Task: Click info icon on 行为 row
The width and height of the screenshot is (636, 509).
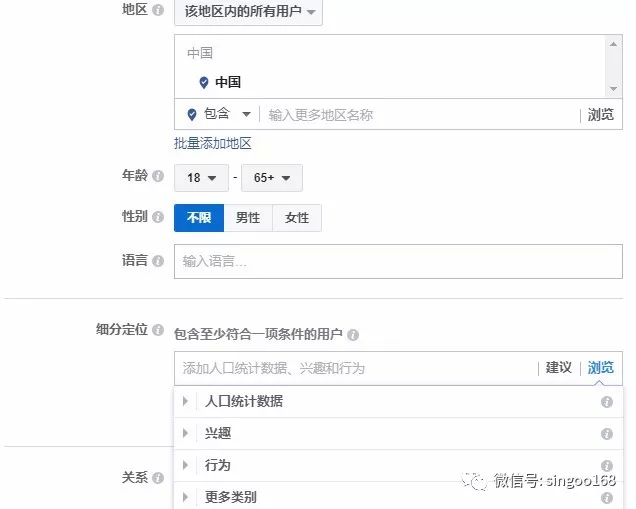Action: 607,466
